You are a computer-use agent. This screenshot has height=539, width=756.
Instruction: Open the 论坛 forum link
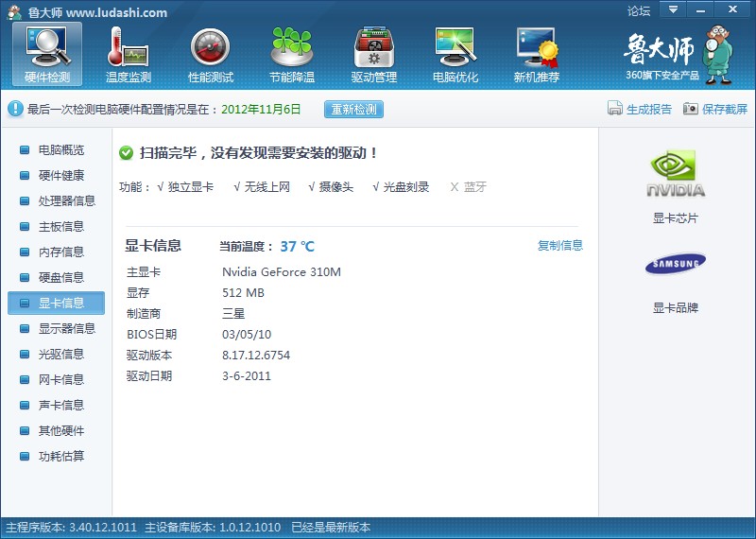pos(639,10)
